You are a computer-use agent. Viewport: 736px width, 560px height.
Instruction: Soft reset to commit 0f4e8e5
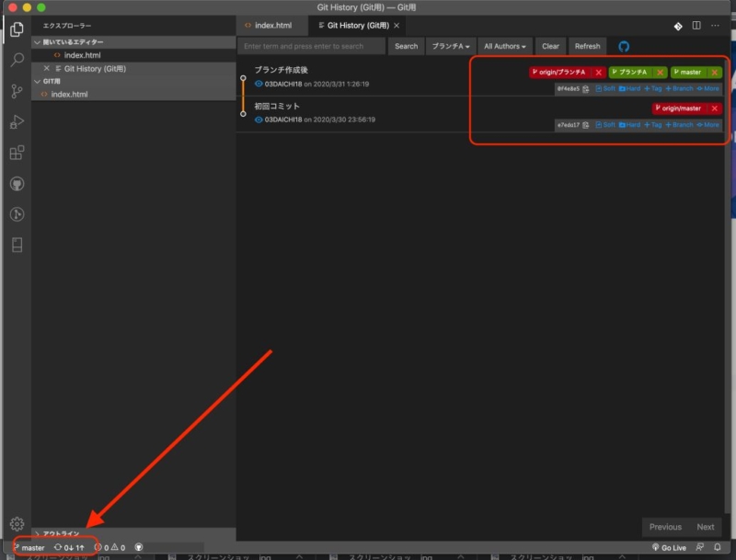coord(605,88)
